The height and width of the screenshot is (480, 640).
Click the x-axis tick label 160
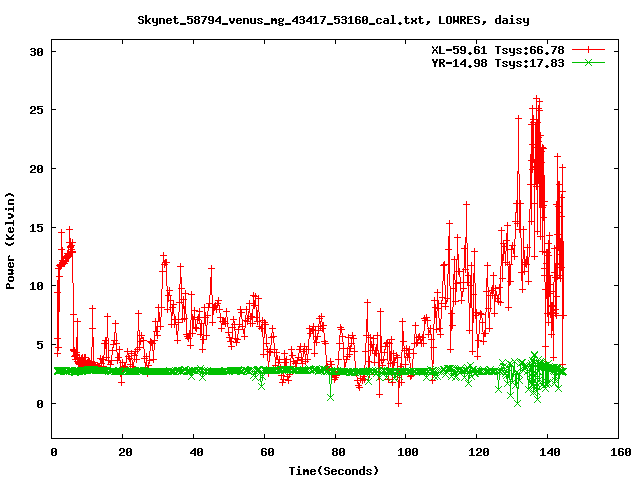point(621,452)
